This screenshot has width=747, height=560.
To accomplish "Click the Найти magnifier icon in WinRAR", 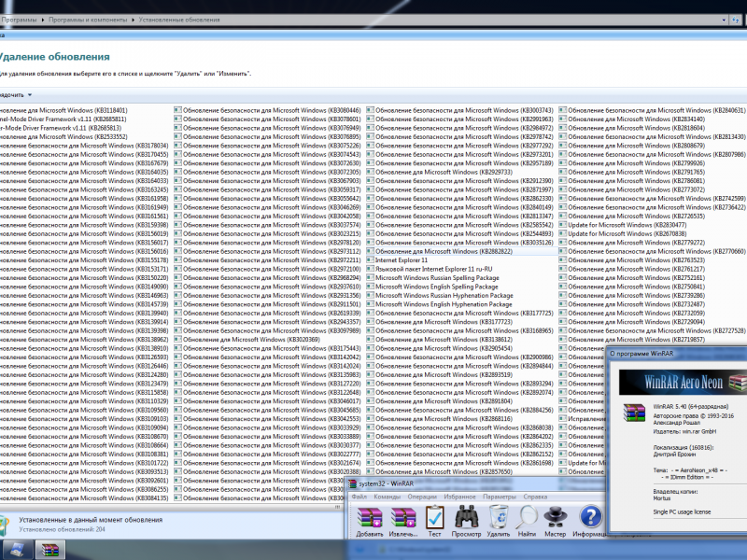I will [x=527, y=517].
